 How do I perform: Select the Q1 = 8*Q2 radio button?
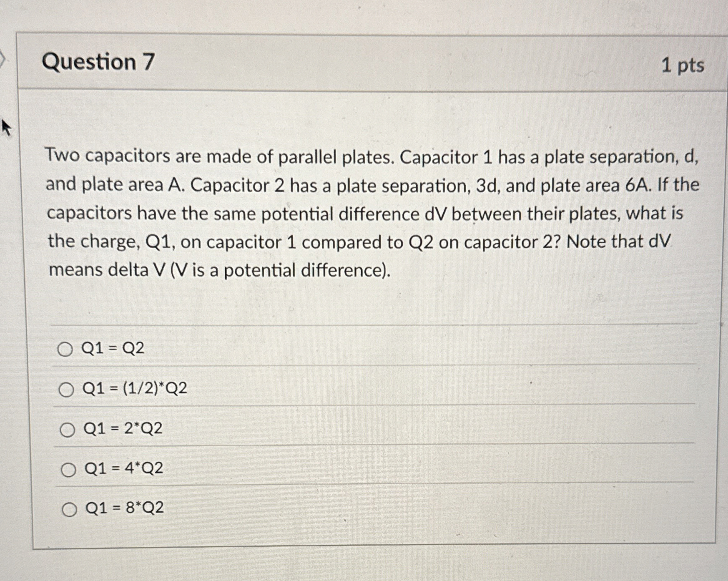[70, 509]
